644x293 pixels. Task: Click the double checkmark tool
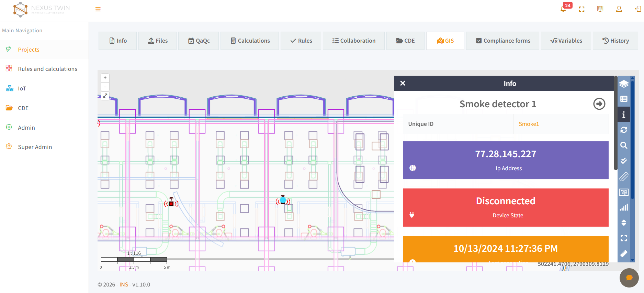click(x=624, y=161)
